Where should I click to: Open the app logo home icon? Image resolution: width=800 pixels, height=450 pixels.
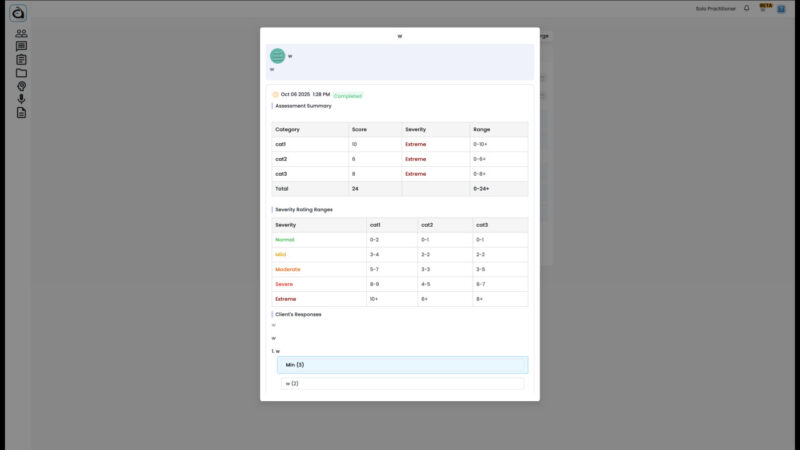coord(18,13)
